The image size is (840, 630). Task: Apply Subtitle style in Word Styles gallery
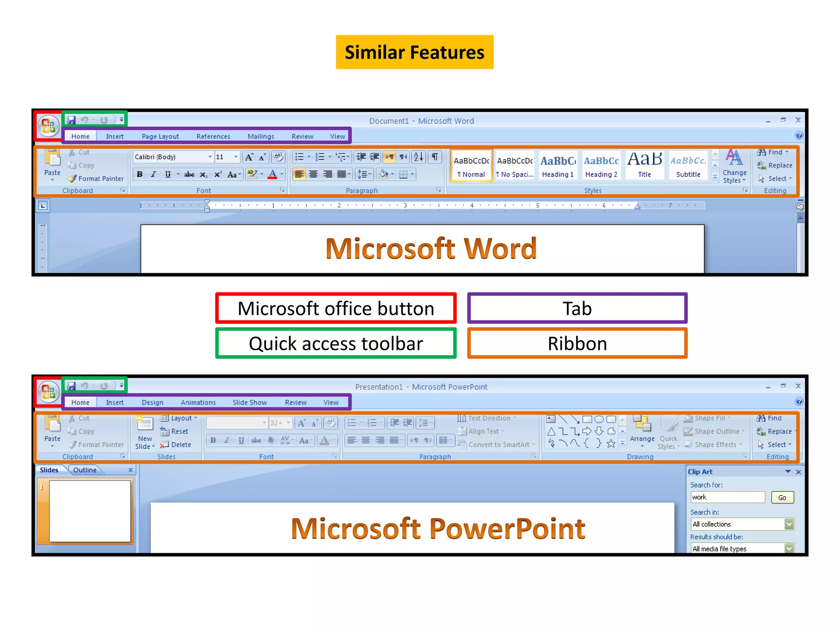click(x=688, y=165)
